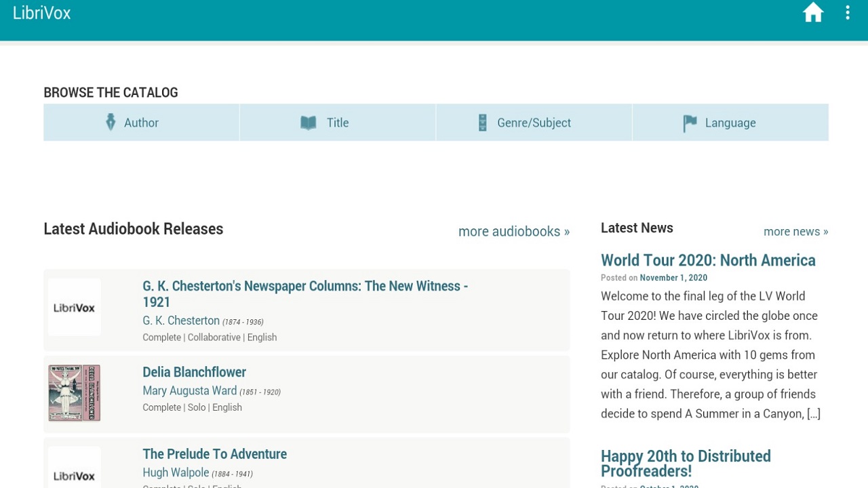
Task: Click the open book Title icon
Action: pyautogui.click(x=308, y=123)
